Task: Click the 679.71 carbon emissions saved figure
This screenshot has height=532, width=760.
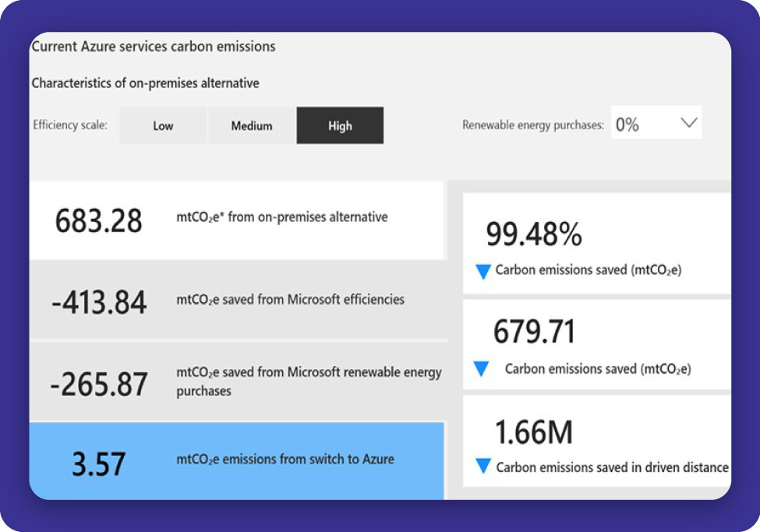Action: [x=534, y=331]
